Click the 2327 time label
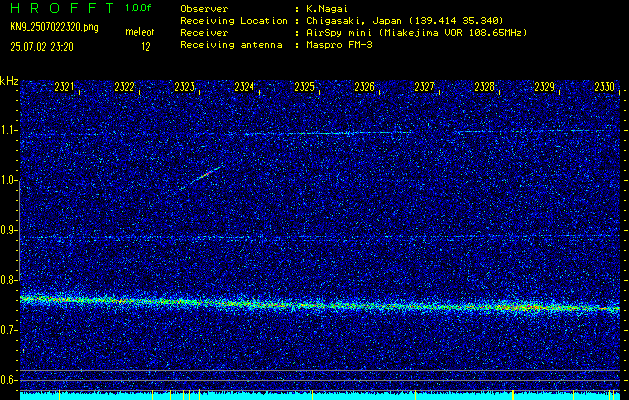The height and width of the screenshot is (400, 629). 424,87
